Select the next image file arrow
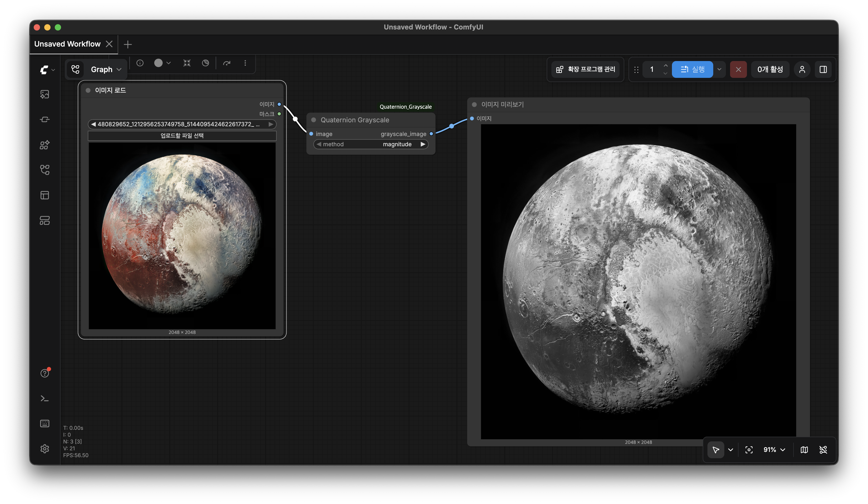 click(x=271, y=124)
